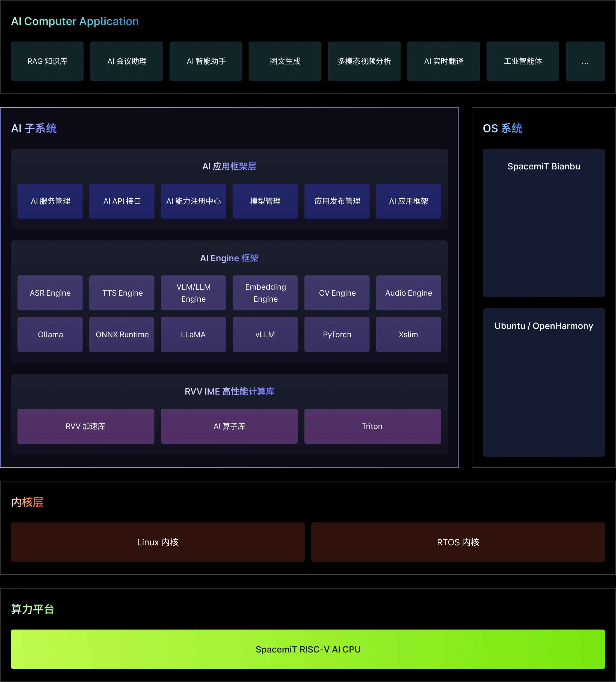Click the 内核层 heading

pyautogui.click(x=27, y=502)
